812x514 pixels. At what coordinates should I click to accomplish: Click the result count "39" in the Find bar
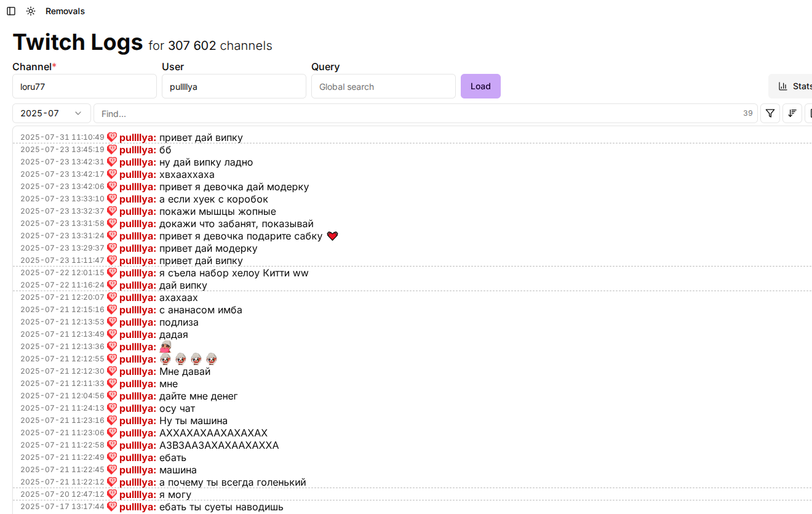[x=748, y=113]
